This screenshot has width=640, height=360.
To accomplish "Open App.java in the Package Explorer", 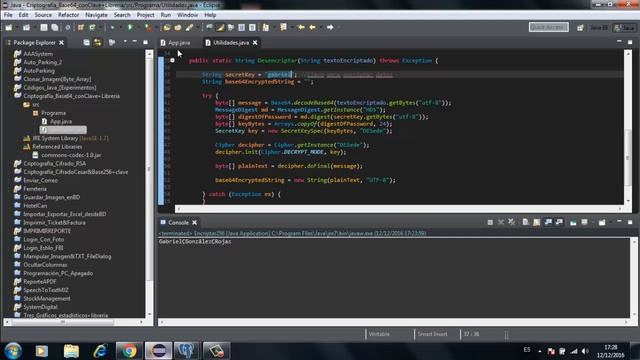I will (x=61, y=121).
